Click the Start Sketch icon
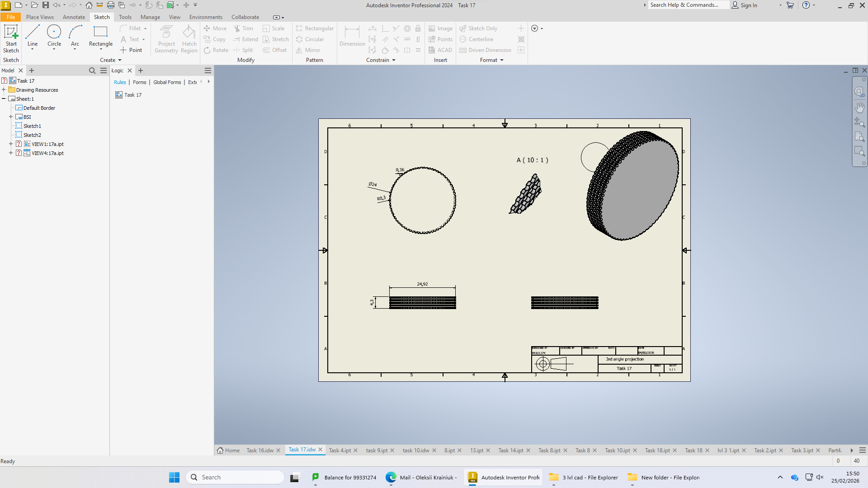868x488 pixels. [x=11, y=38]
